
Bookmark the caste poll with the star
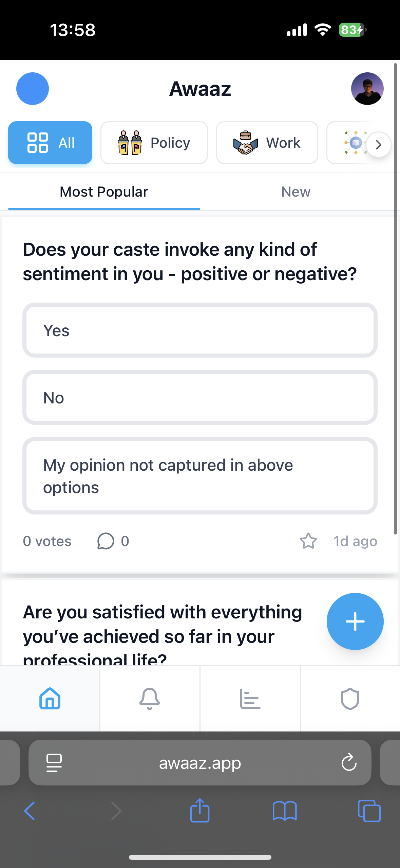click(308, 541)
